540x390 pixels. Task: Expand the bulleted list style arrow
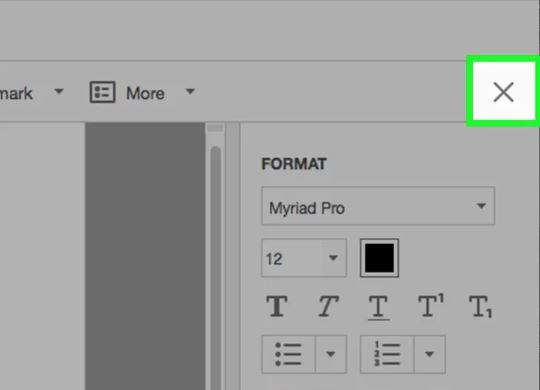click(331, 354)
